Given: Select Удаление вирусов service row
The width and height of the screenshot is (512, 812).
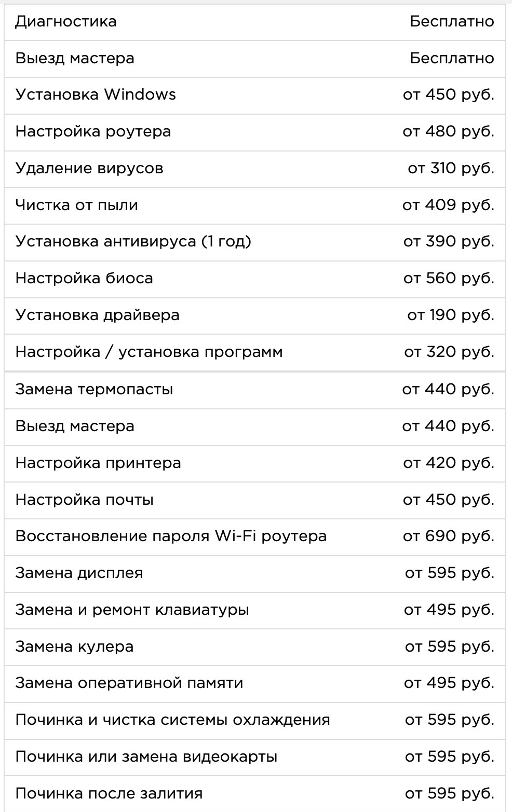Looking at the screenshot, I should (x=89, y=169).
